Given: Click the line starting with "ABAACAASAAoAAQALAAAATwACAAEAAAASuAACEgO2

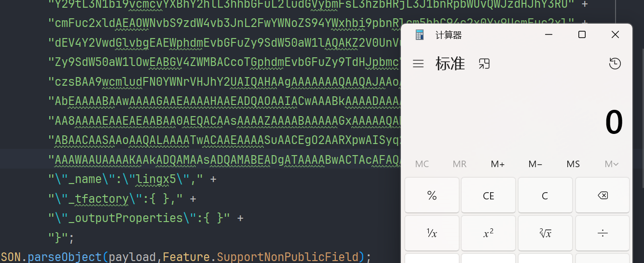Looking at the screenshot, I should [x=224, y=140].
